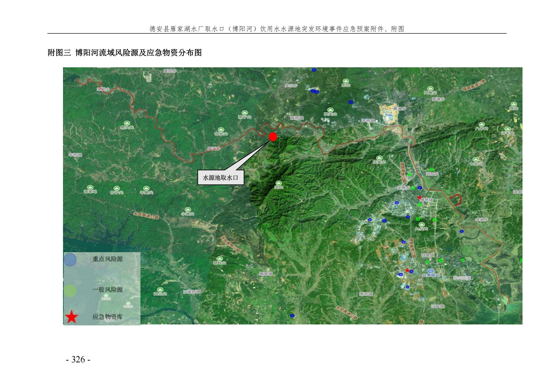Image resolution: width=554 pixels, height=392 pixels.
Task: Click the 燕子山 mountain icon
Action: click(245, 113)
